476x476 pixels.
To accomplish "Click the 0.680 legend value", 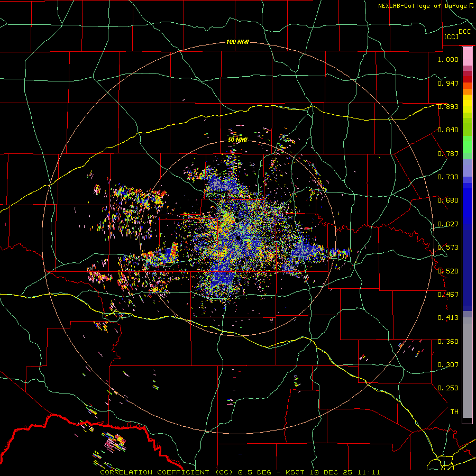I will tap(448, 200).
